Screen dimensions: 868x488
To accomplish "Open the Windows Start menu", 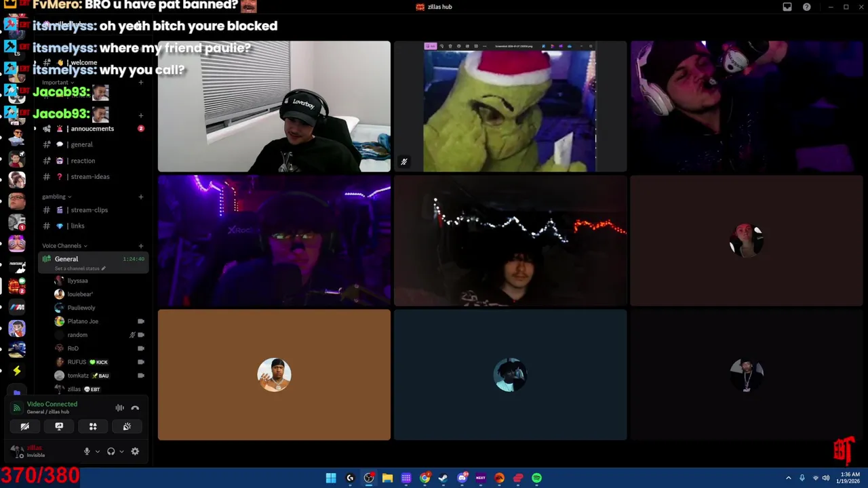I will click(331, 478).
